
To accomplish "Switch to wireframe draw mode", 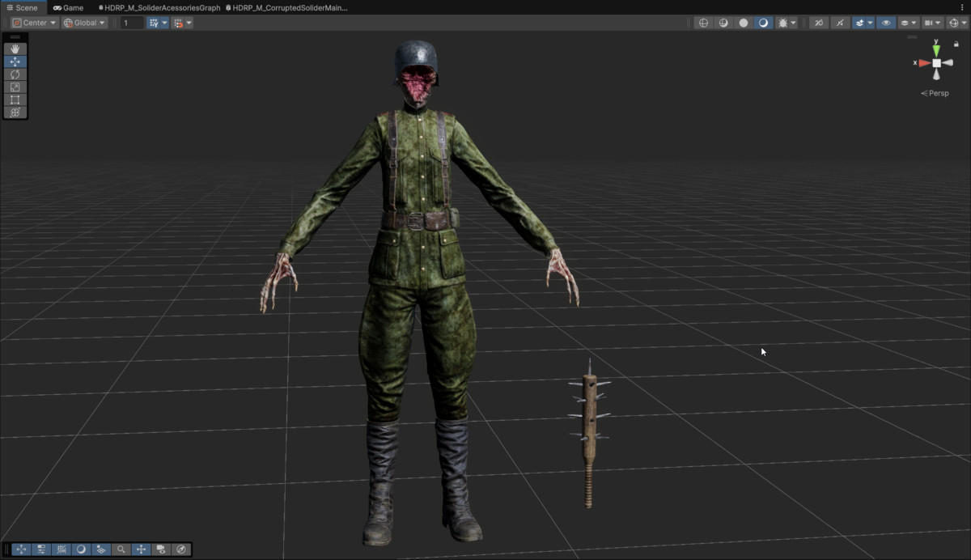I will tap(703, 23).
